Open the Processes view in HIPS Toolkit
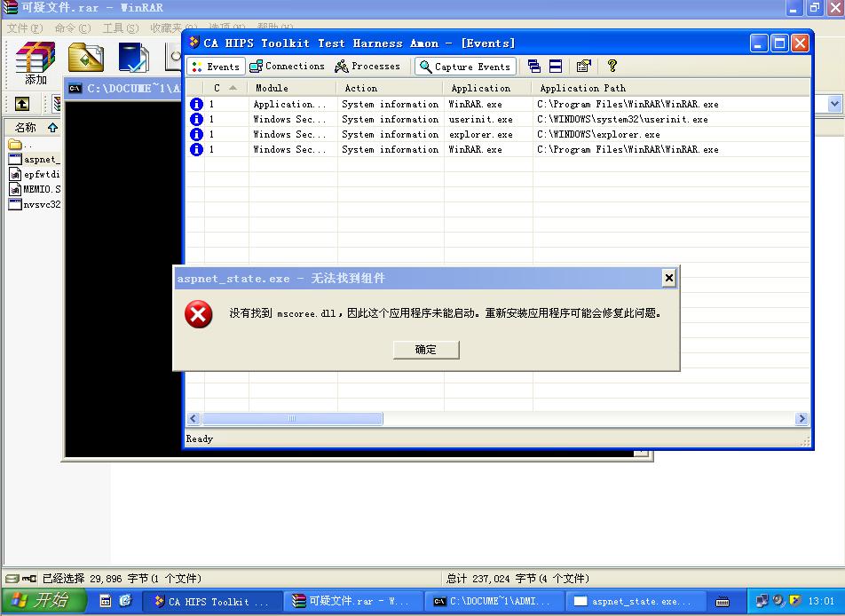Image resolution: width=845 pixels, height=616 pixels. click(367, 67)
